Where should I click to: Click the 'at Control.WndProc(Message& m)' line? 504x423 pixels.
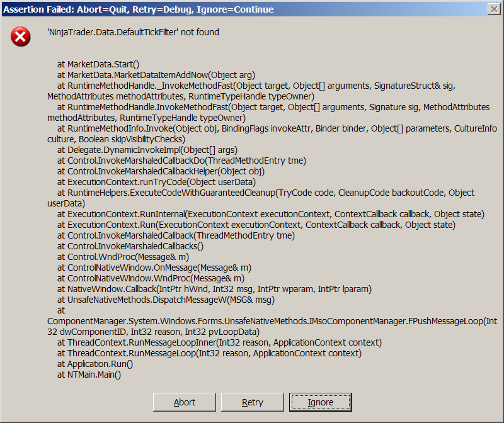click(123, 257)
